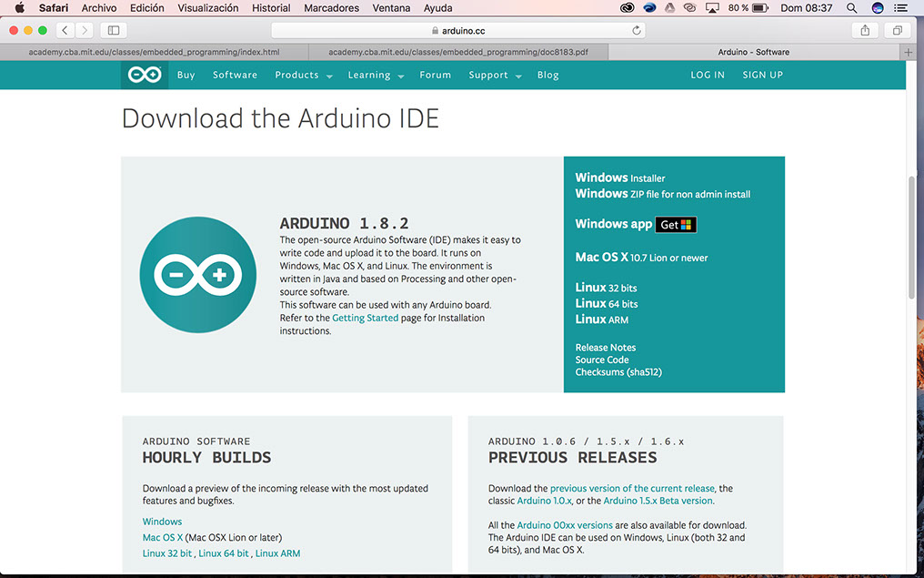Open the Forum link
Viewport: 924px width, 578px height.
coord(436,75)
